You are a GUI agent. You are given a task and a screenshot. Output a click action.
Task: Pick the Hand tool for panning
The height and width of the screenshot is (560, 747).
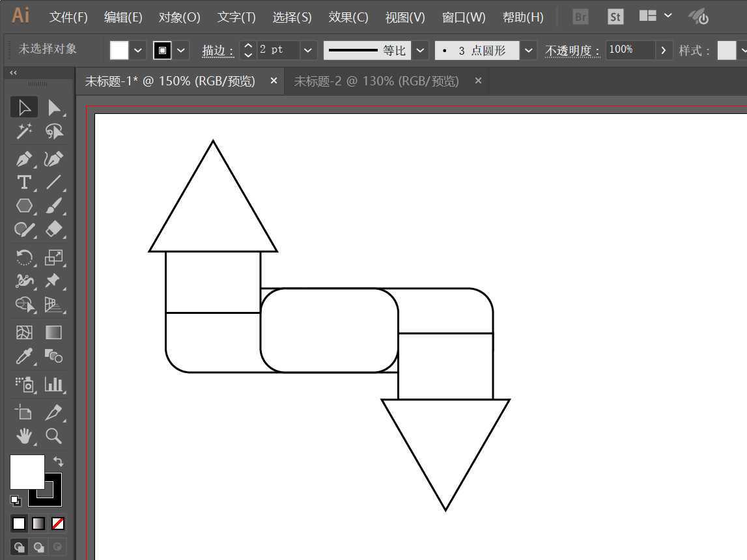tap(24, 436)
